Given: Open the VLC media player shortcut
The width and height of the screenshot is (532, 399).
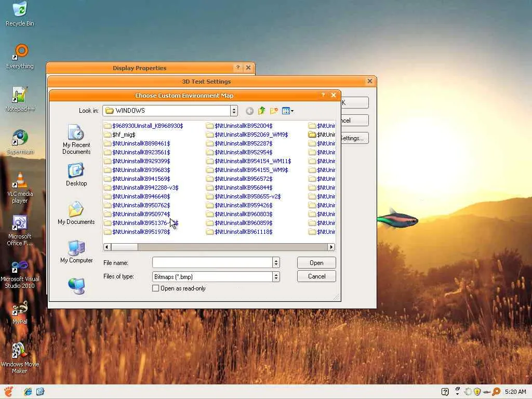Looking at the screenshot, I should [20, 188].
